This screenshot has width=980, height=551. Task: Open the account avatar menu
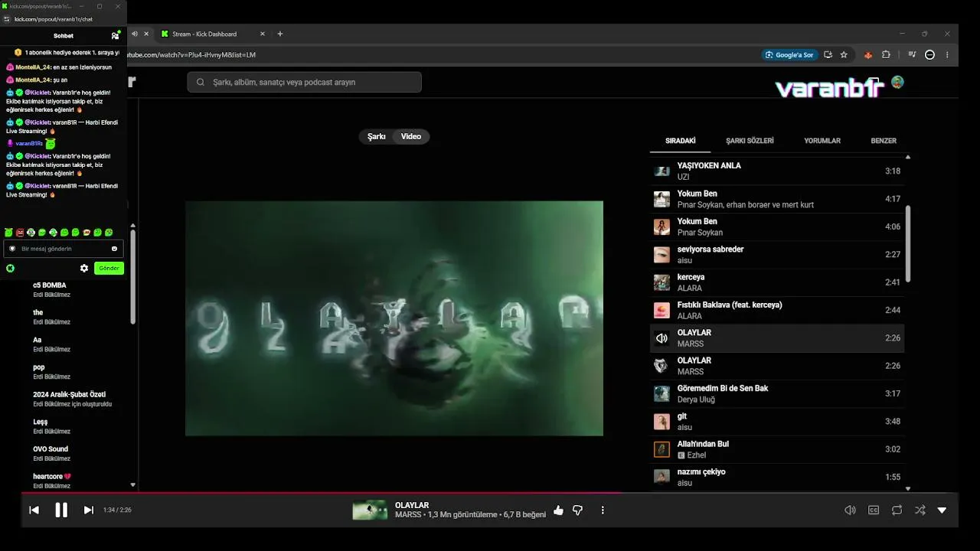click(x=897, y=82)
